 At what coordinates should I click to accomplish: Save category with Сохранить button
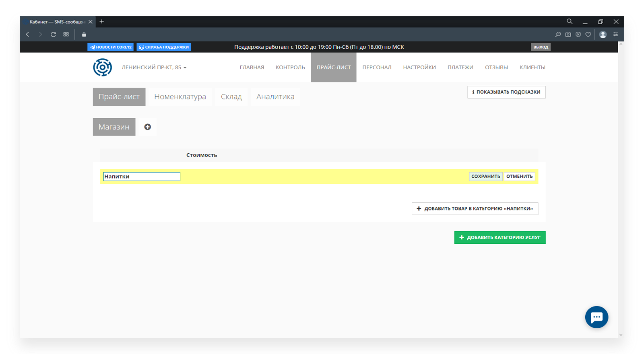pos(485,177)
